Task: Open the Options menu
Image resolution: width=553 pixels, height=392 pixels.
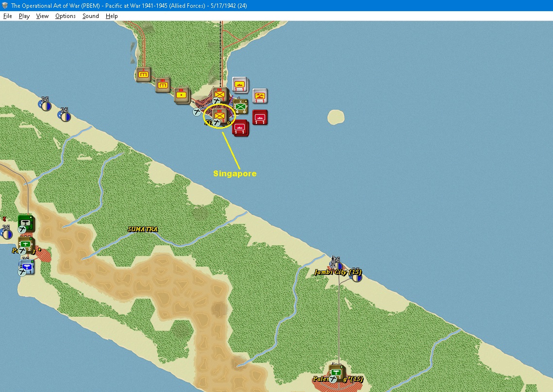Action: click(x=65, y=16)
